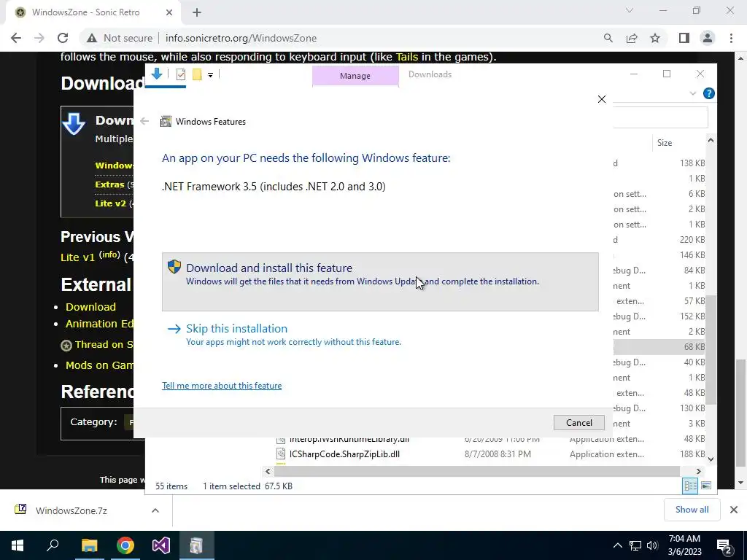Click Show all downloads button
747x560 pixels.
[692, 510]
